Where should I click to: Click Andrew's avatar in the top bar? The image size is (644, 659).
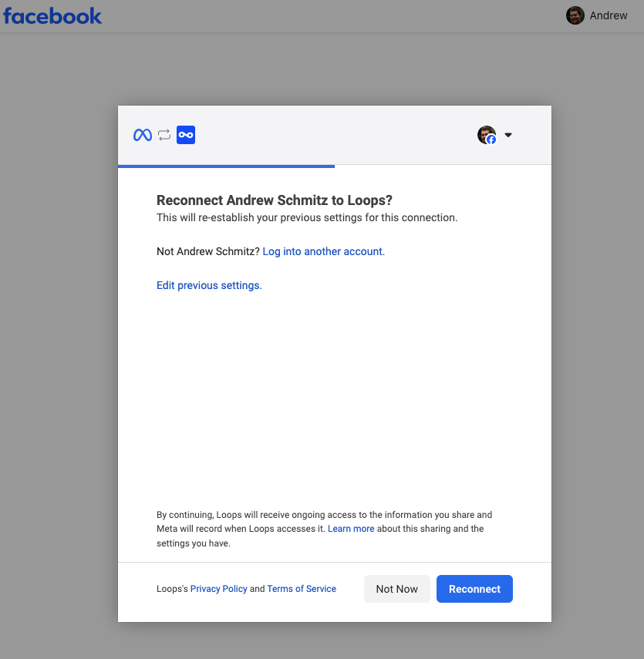[575, 15]
